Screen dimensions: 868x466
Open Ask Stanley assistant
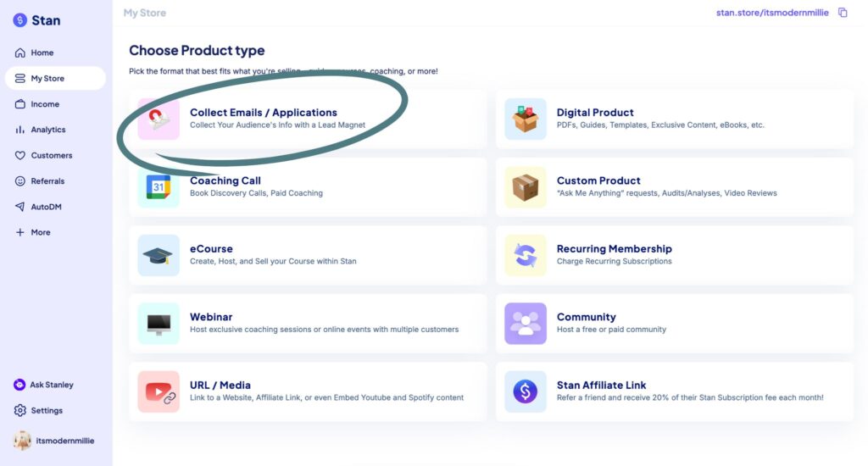(51, 385)
